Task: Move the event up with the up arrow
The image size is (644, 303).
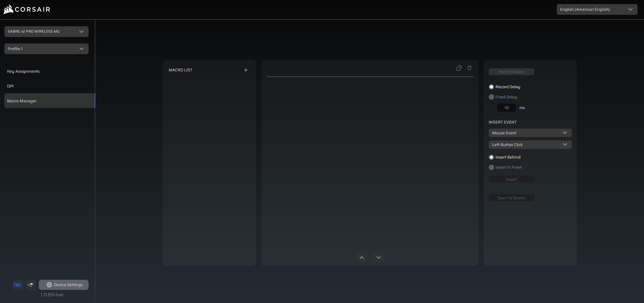Action: [362, 258]
